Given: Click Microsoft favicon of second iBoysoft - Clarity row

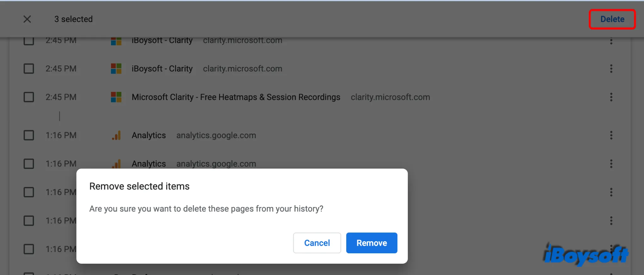Looking at the screenshot, I should pos(116,69).
